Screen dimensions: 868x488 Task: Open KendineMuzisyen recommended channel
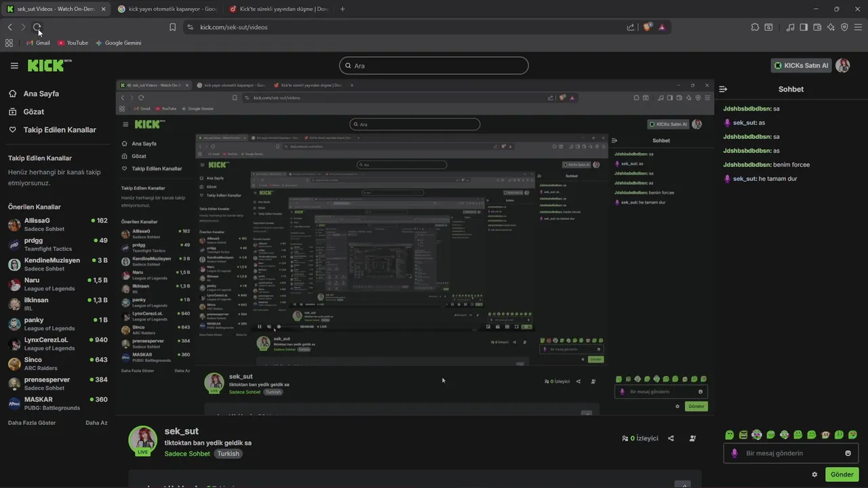point(58,264)
